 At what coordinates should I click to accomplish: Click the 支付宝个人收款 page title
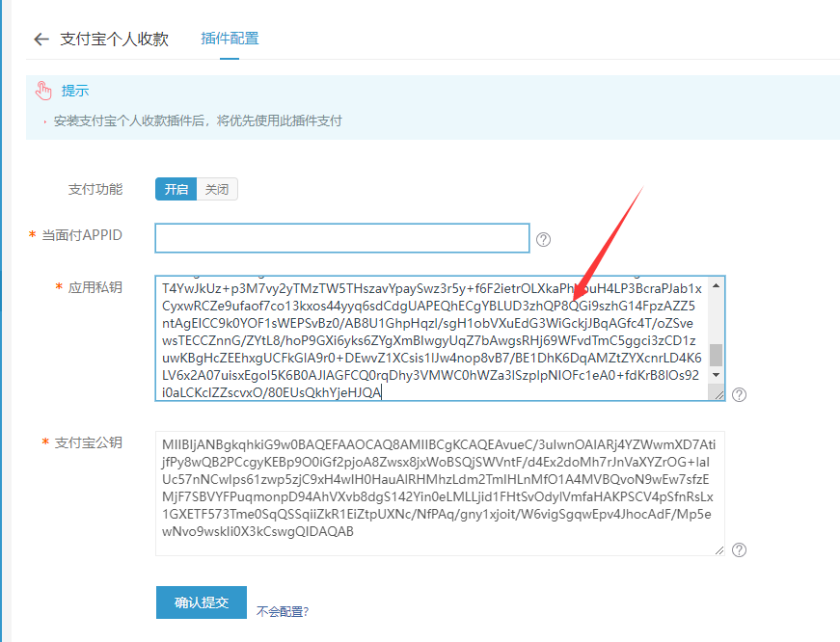coord(114,40)
